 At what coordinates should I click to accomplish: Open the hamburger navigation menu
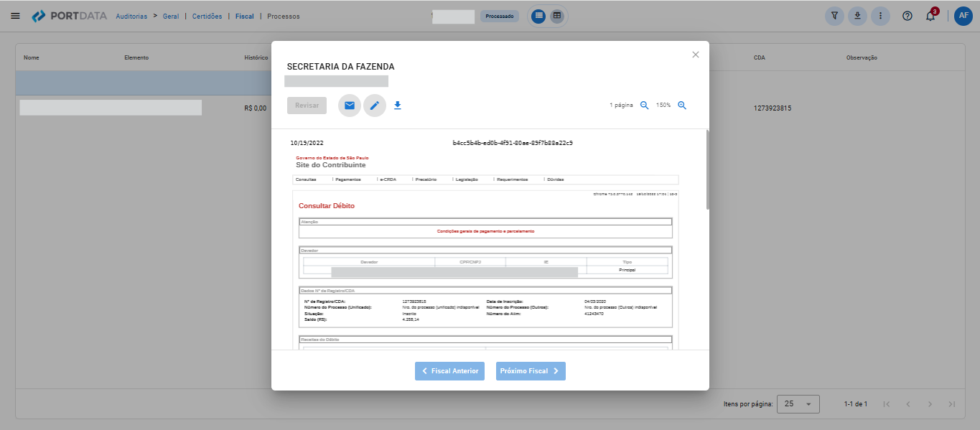15,16
